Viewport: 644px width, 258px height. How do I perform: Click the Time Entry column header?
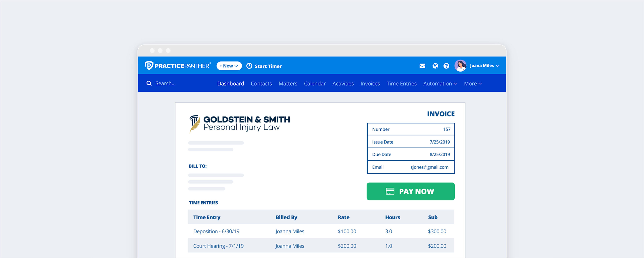click(207, 217)
